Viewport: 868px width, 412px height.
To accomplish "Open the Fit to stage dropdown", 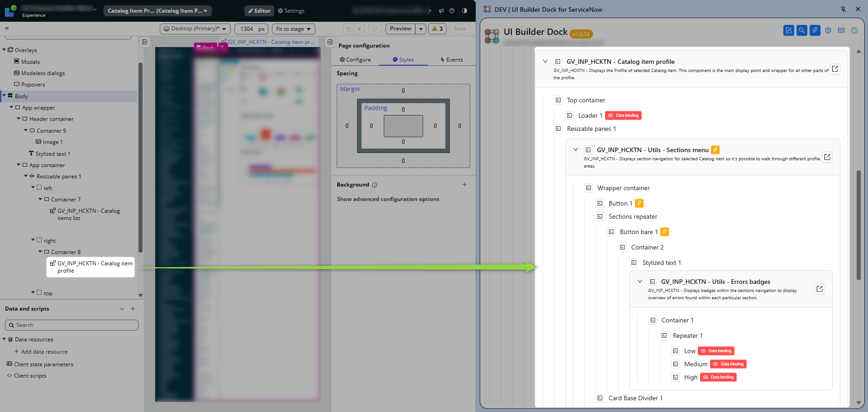I will point(293,29).
